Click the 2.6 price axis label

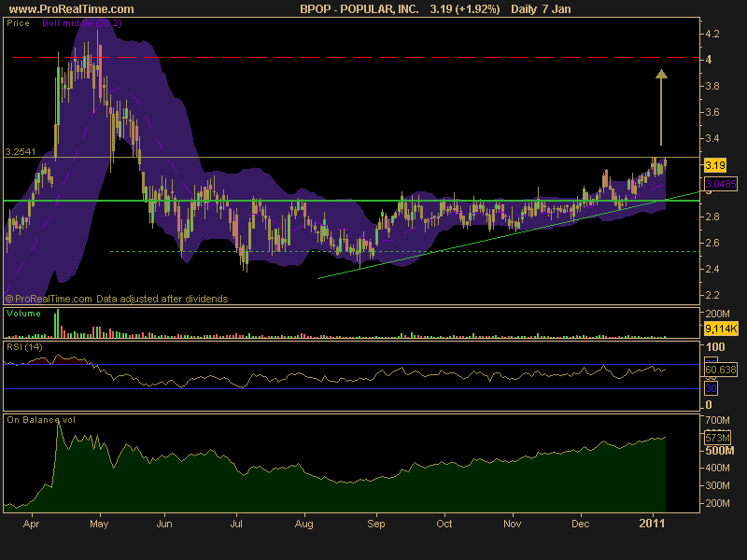712,243
